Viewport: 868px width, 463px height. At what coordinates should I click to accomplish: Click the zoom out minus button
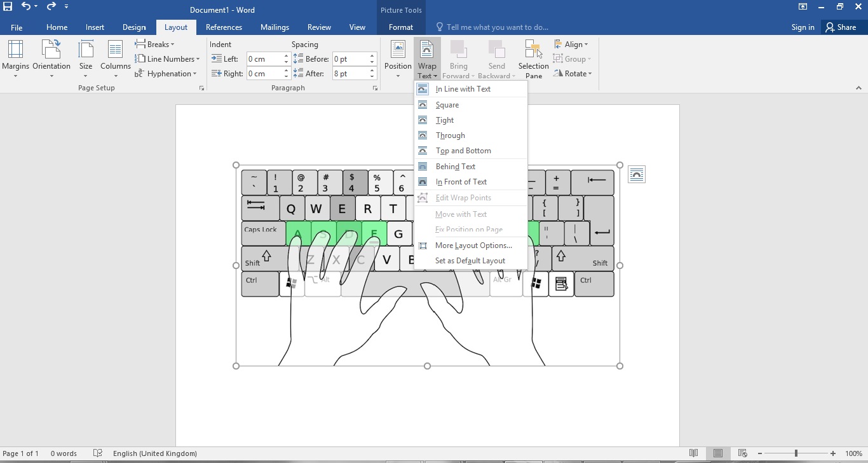pyautogui.click(x=759, y=453)
